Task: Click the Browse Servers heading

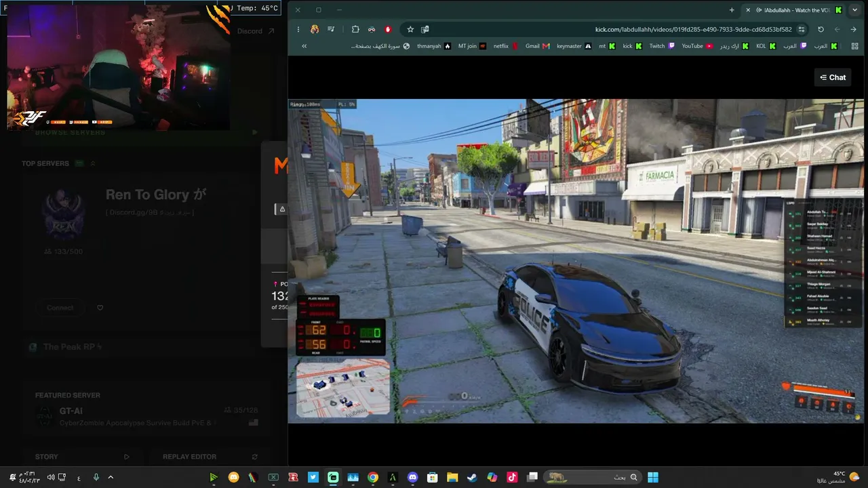Action: [71, 132]
